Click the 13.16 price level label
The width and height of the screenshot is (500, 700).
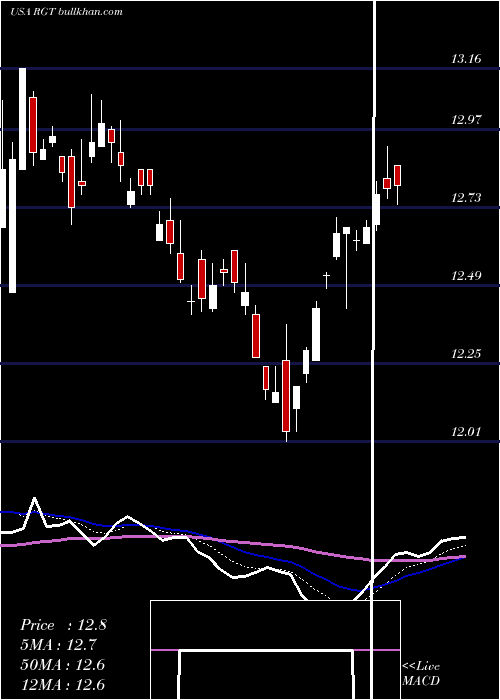pos(467,58)
